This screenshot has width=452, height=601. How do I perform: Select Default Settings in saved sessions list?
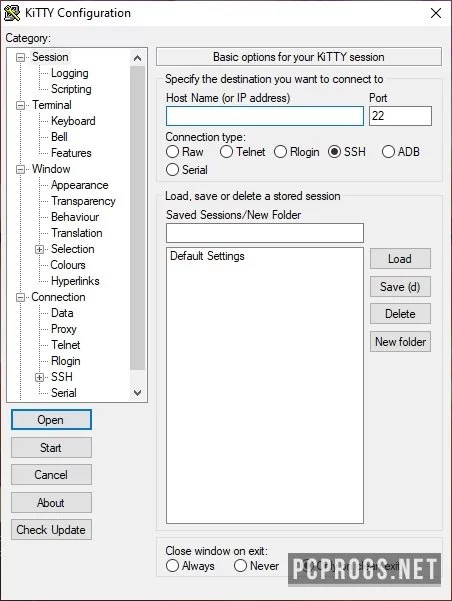click(x=207, y=256)
